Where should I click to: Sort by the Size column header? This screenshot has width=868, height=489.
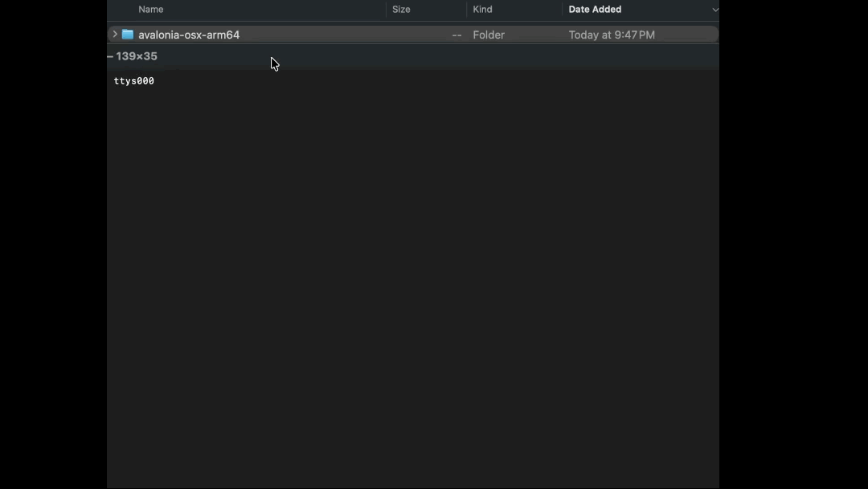[401, 10]
